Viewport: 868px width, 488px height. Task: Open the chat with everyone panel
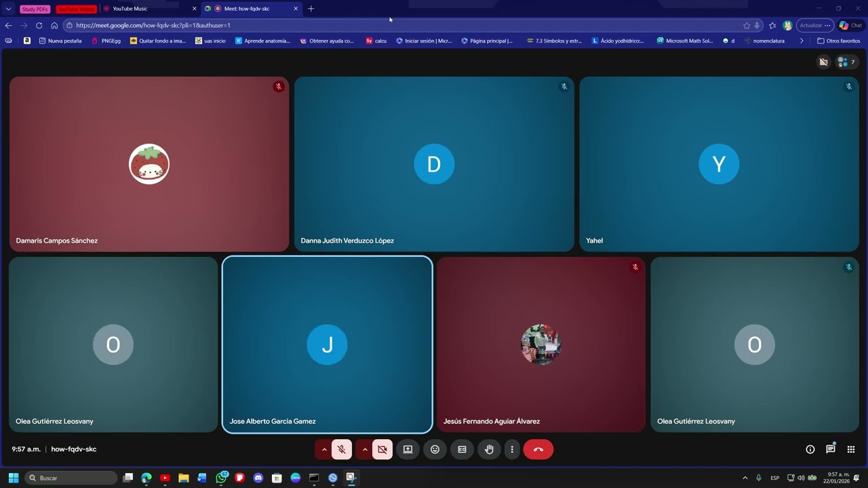[830, 449]
